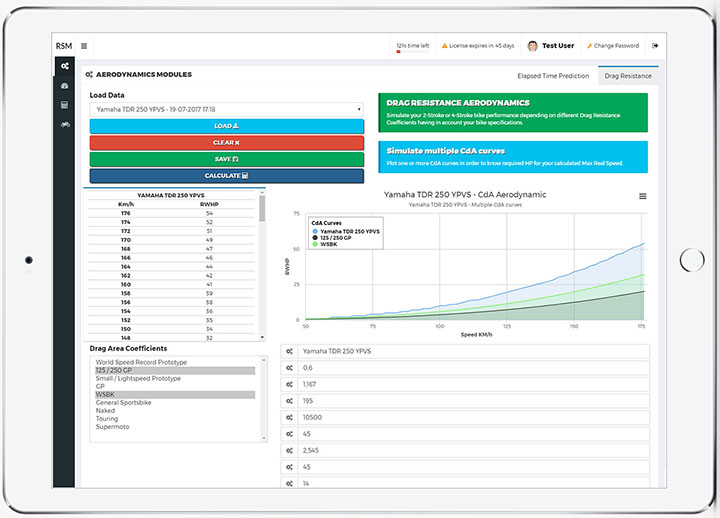Select Small / Lightspeed Prototype coefficient
The height and width of the screenshot is (518, 720).
(138, 378)
